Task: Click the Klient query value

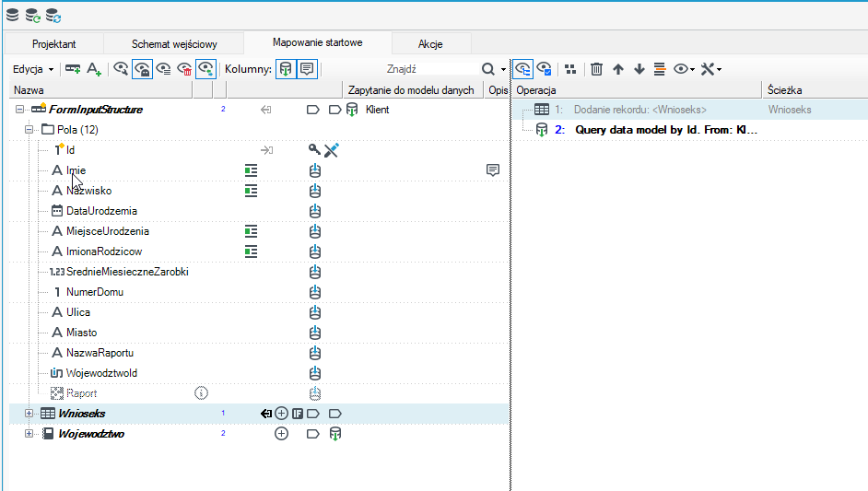Action: 377,110
